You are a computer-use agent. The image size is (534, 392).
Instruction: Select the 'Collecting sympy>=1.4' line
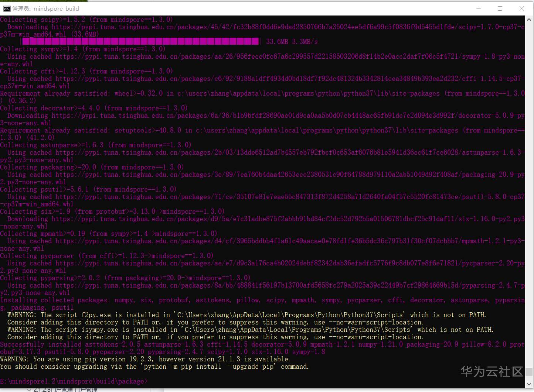tap(83, 49)
